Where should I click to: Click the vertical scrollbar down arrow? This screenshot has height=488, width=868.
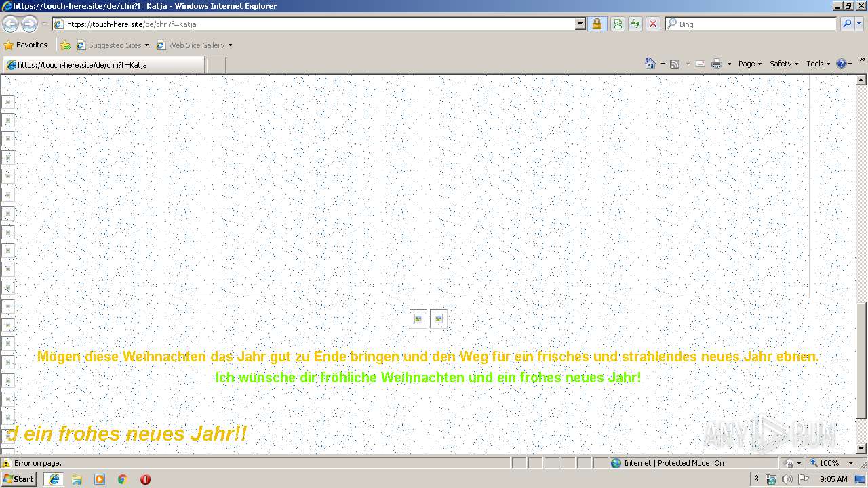coord(861,448)
